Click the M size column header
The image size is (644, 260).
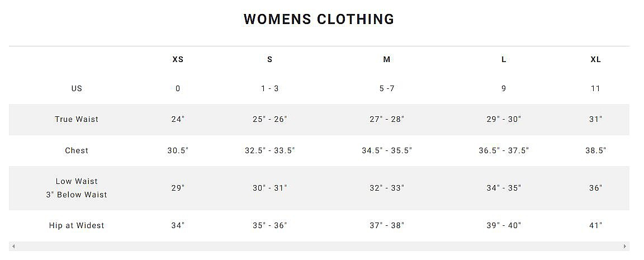tap(386, 60)
